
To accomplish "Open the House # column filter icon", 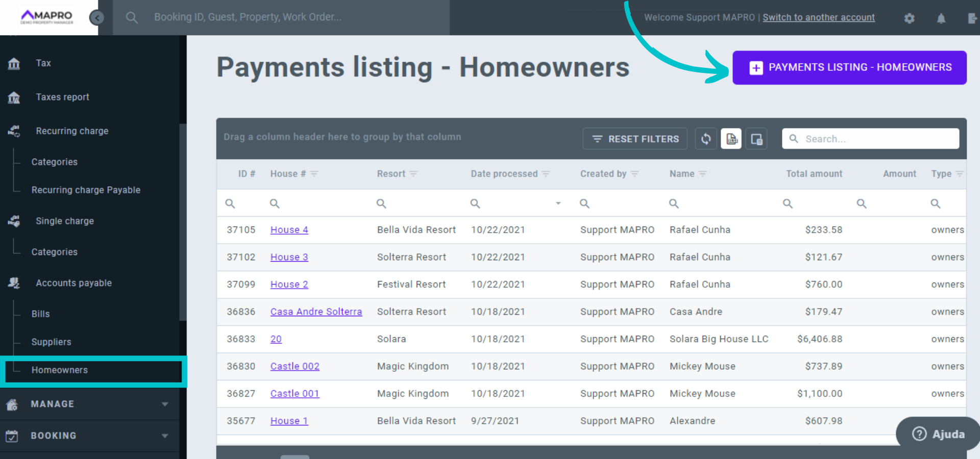I will [314, 174].
